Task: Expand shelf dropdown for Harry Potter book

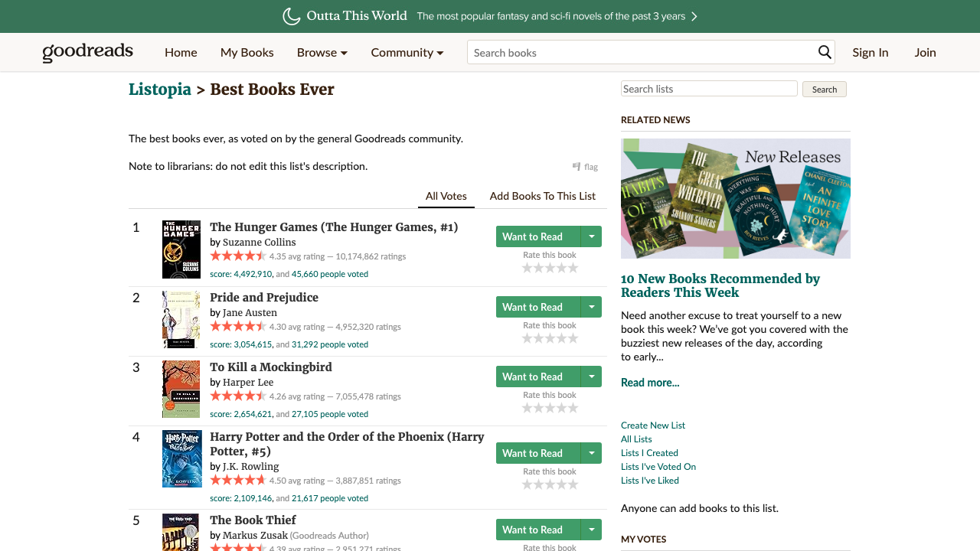Action: (x=591, y=453)
